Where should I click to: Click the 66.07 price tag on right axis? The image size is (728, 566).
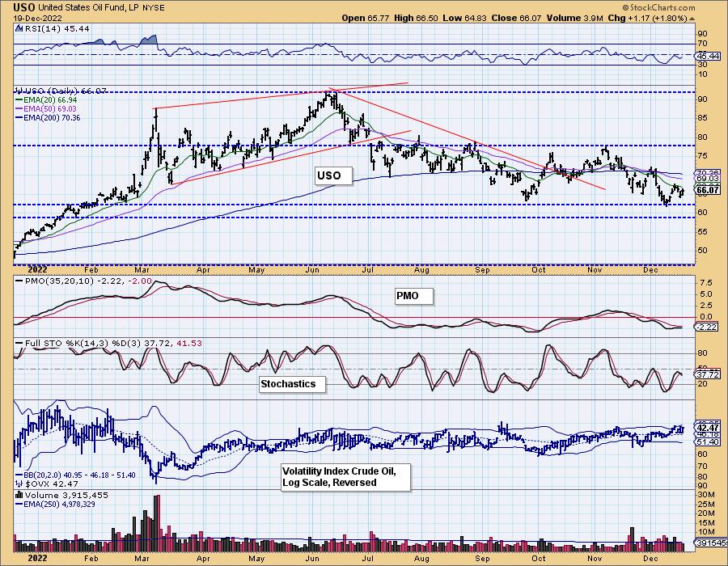point(709,190)
